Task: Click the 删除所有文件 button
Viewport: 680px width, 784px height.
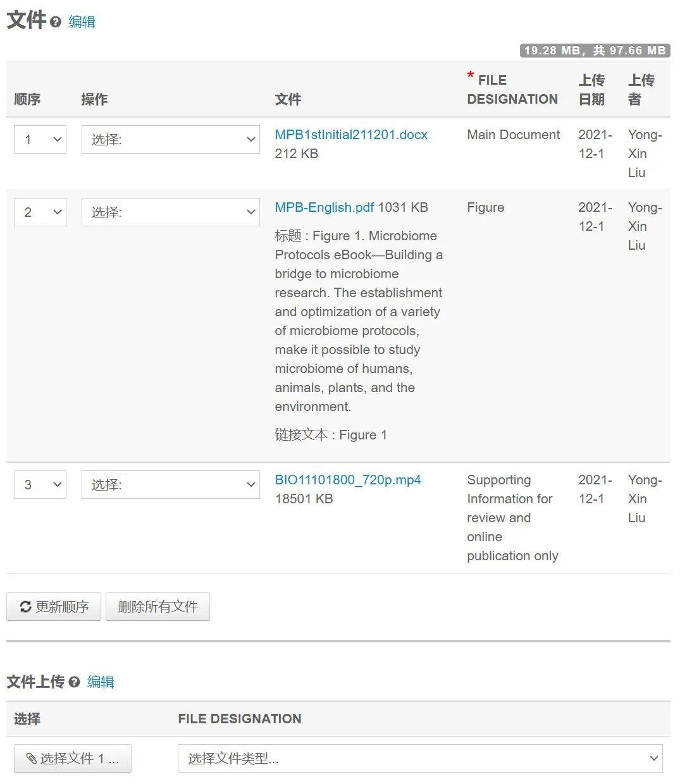Action: point(158,606)
